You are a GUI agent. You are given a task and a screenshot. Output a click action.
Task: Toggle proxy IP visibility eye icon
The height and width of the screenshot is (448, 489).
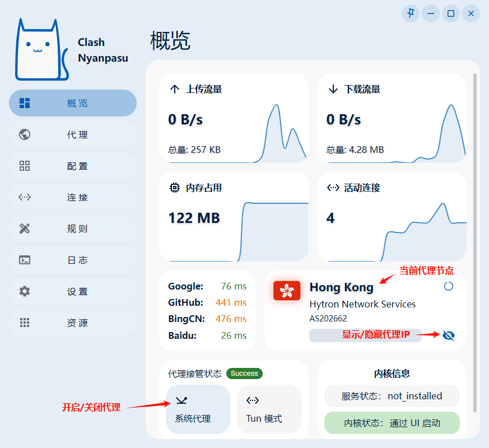[448, 335]
